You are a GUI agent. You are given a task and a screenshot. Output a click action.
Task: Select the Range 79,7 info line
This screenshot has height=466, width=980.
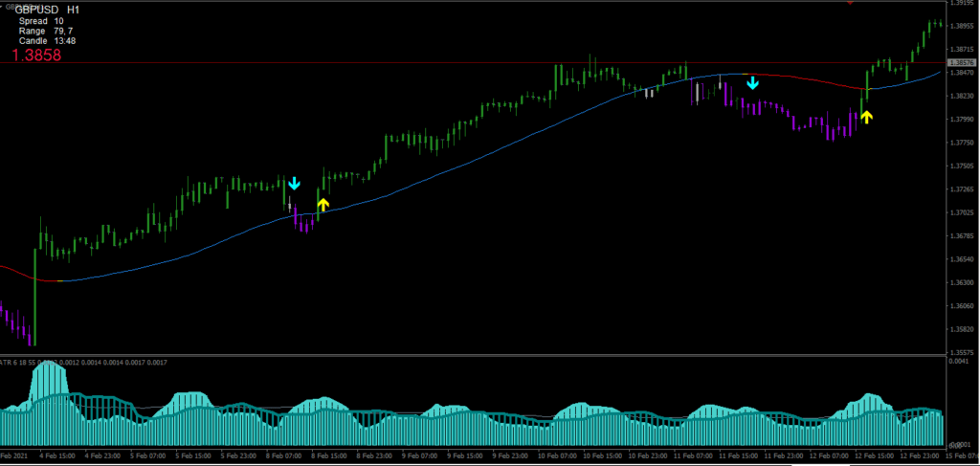(x=45, y=32)
